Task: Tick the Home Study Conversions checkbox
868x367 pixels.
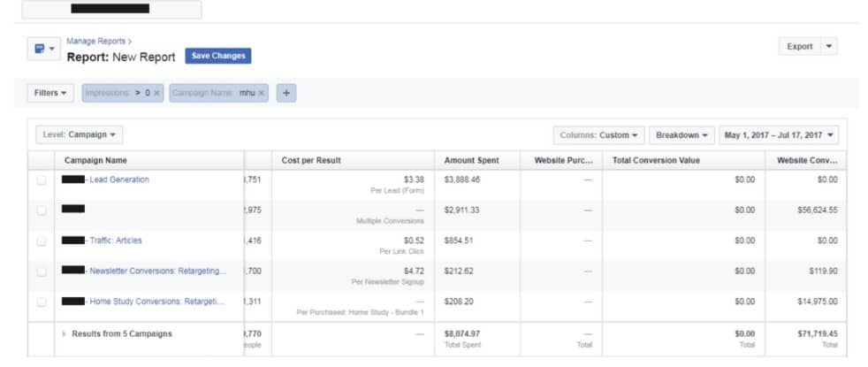Action: 41,302
